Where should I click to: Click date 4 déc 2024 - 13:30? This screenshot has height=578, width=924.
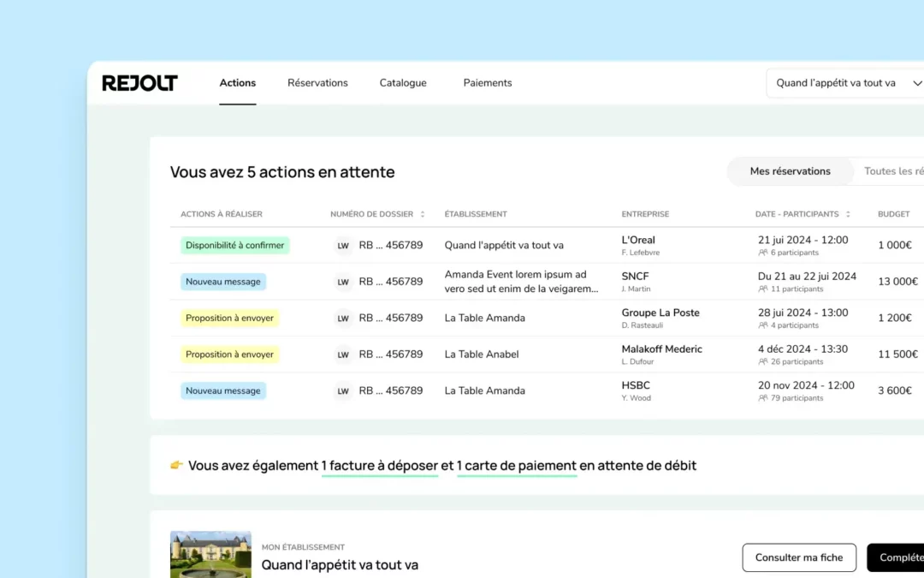[x=803, y=349]
